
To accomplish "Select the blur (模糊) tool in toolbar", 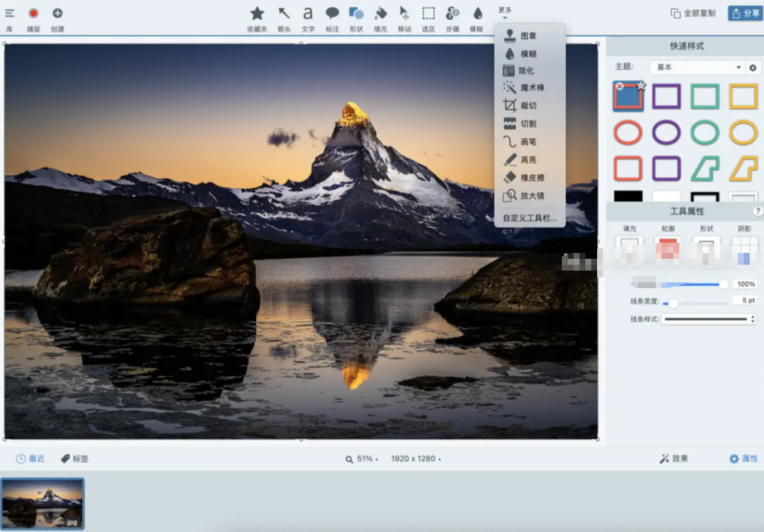I will point(477,20).
